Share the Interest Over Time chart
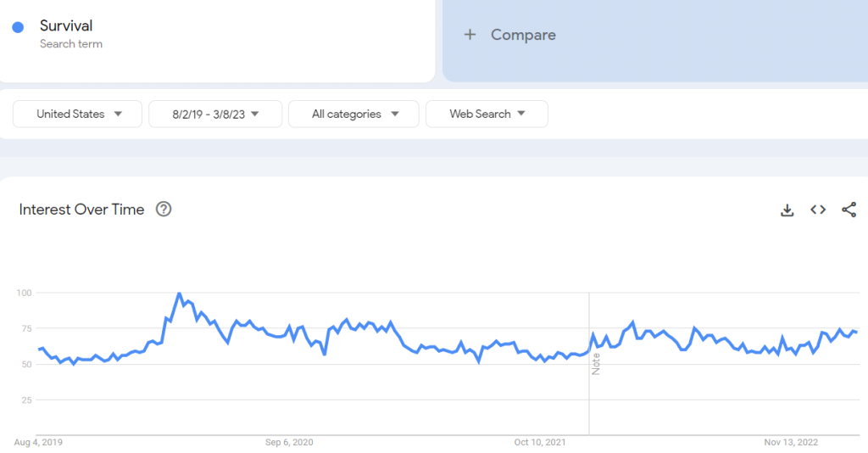The image size is (868, 453). [x=849, y=210]
